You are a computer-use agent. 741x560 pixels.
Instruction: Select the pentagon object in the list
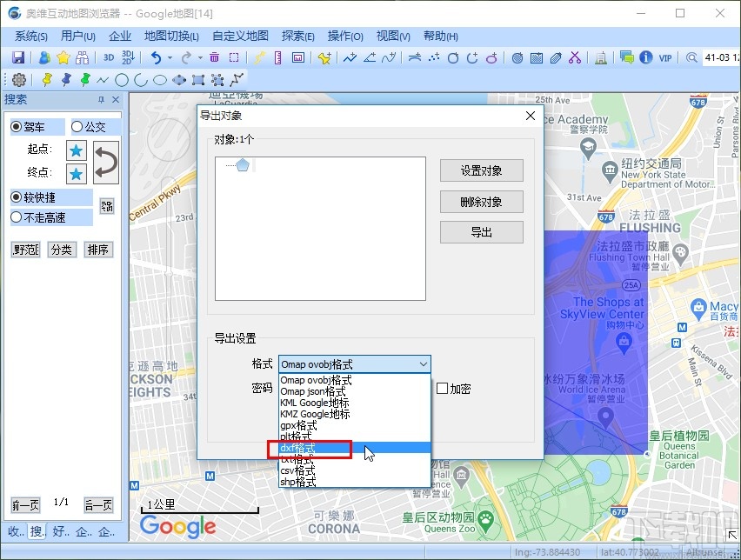[x=243, y=165]
